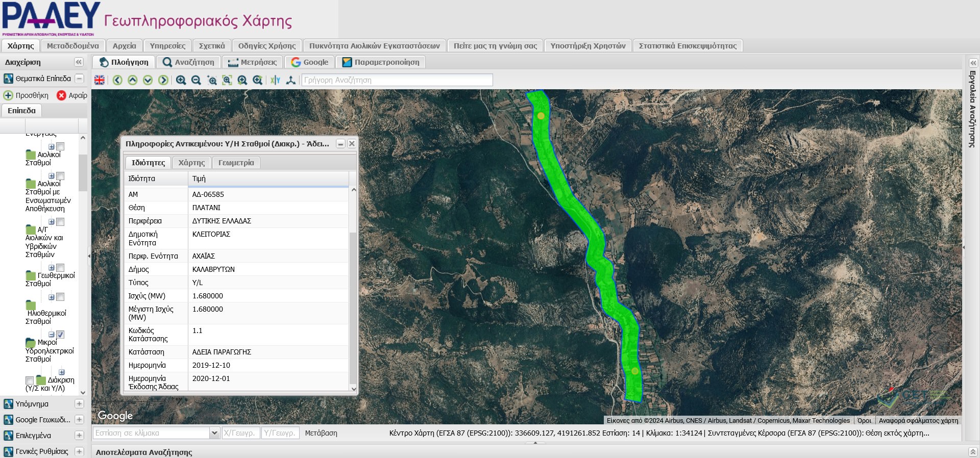Click the X|Y coordinates tool icon

pos(276,80)
